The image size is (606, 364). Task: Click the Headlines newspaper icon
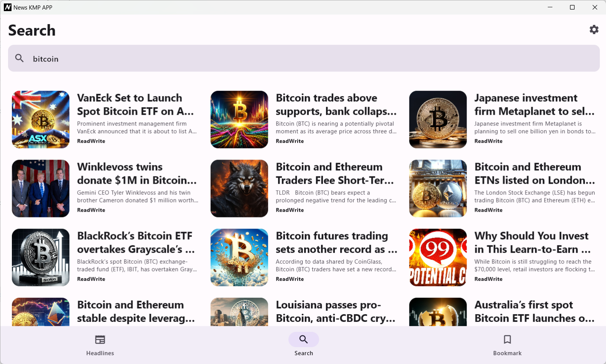[x=100, y=340]
